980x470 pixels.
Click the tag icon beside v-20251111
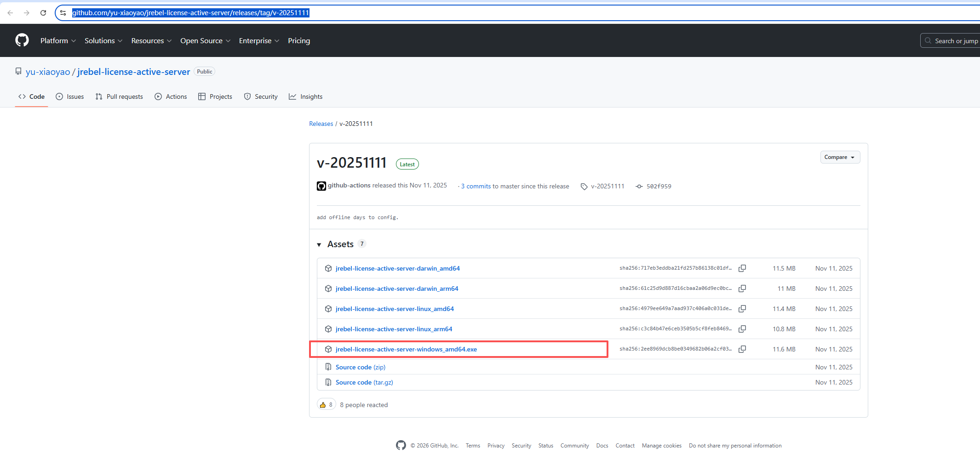pyautogui.click(x=584, y=187)
